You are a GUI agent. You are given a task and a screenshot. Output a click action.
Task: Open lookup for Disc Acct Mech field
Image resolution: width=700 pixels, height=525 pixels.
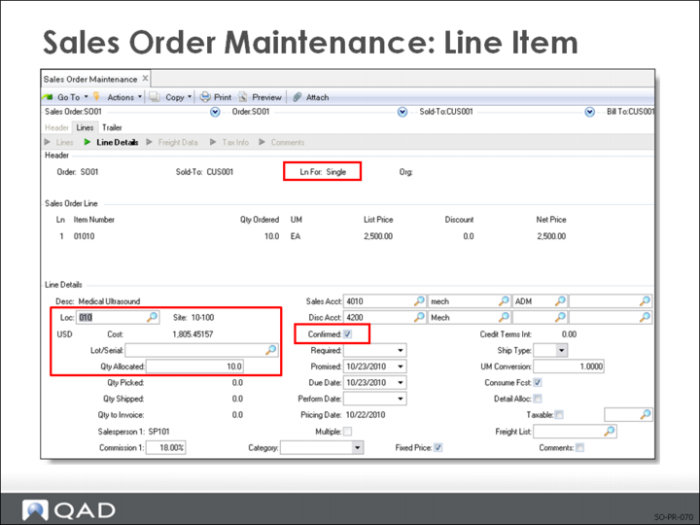coord(504,317)
